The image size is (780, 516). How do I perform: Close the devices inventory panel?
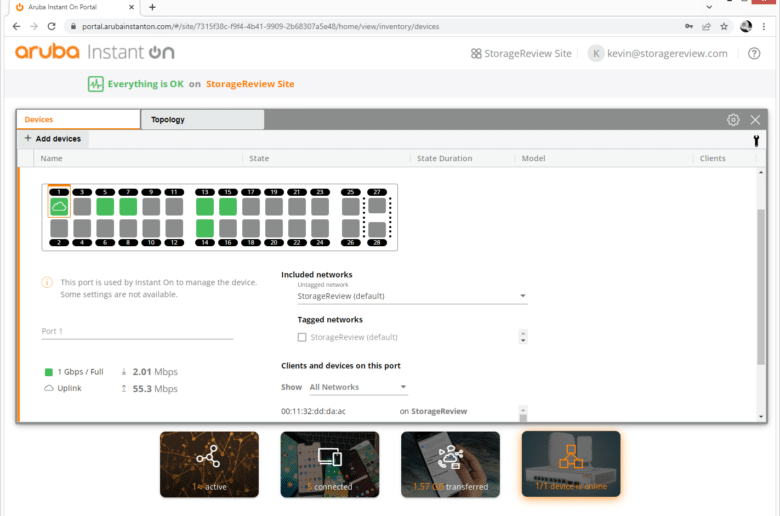tap(755, 119)
